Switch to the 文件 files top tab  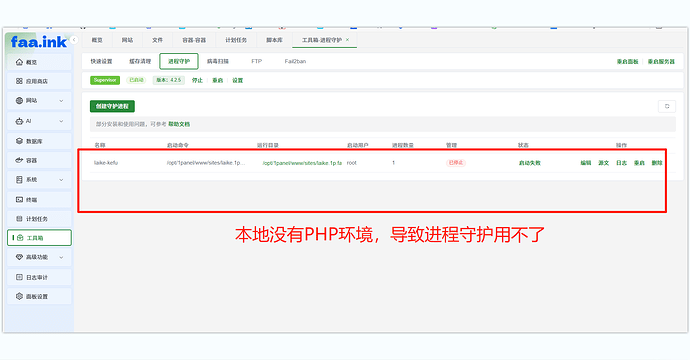pos(158,40)
